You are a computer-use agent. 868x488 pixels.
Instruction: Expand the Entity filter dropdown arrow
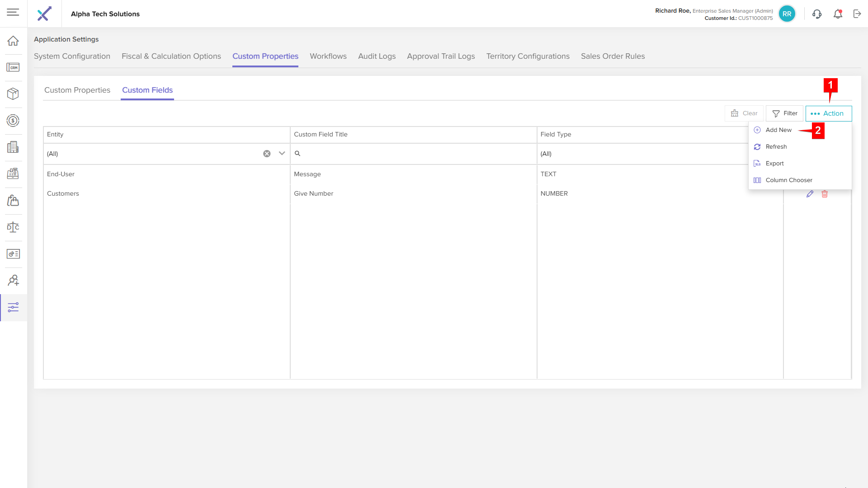[282, 154]
